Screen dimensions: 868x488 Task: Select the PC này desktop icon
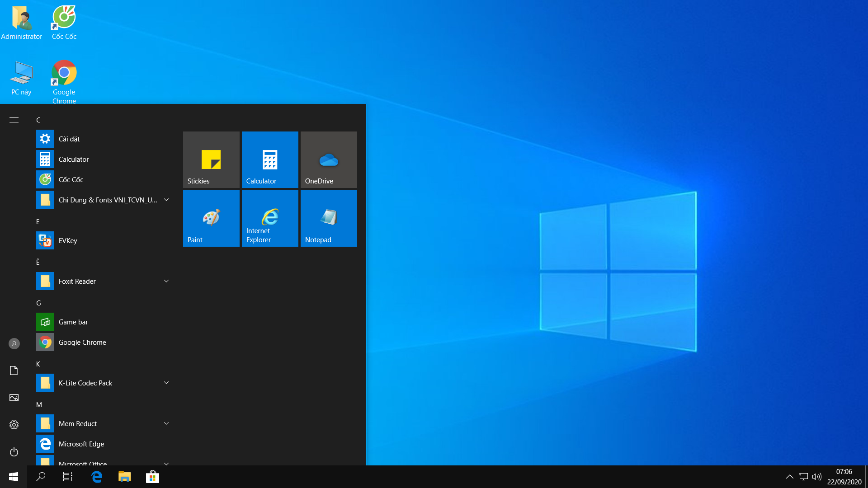click(21, 78)
